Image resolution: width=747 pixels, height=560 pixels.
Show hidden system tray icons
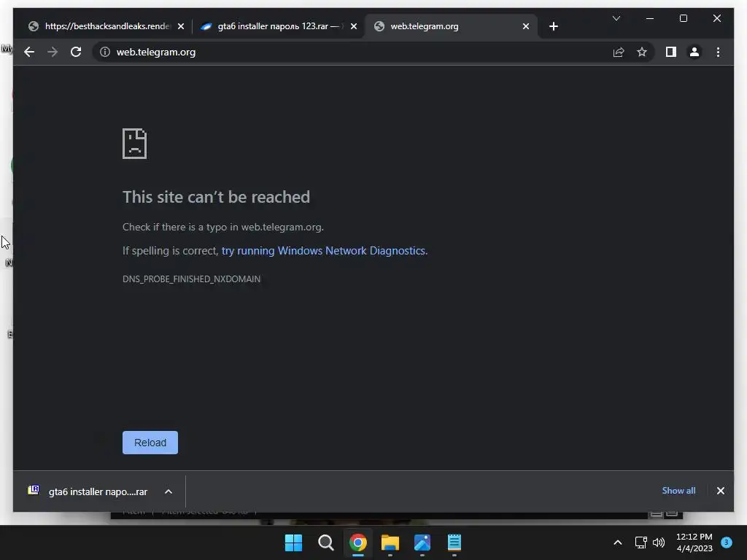point(617,542)
